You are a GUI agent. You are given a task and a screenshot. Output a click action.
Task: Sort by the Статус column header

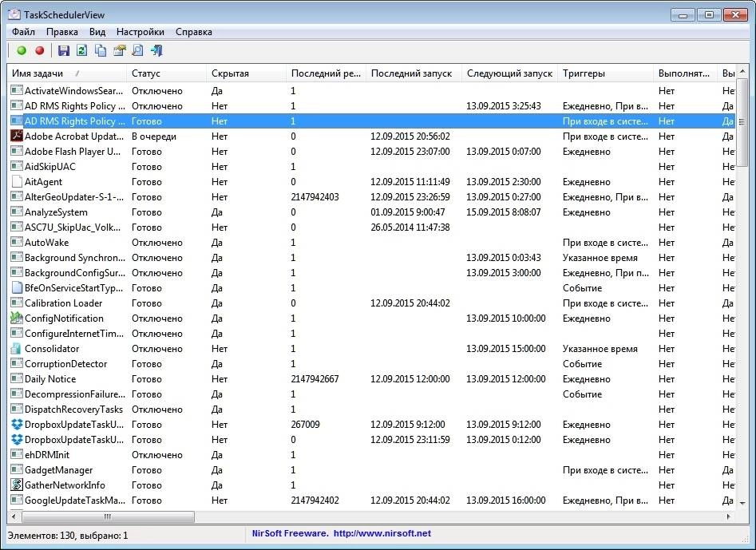(166, 73)
